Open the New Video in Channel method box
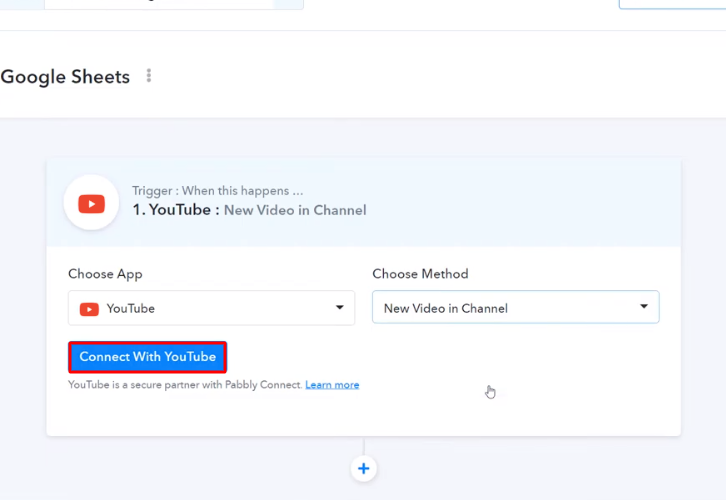The image size is (726, 500). [x=515, y=307]
